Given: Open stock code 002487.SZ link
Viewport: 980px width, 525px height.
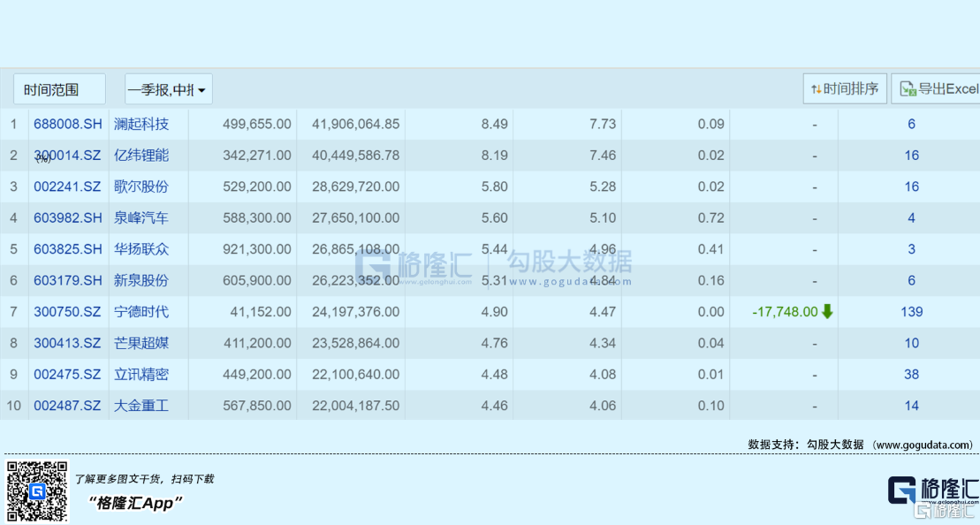Looking at the screenshot, I should pyautogui.click(x=67, y=405).
